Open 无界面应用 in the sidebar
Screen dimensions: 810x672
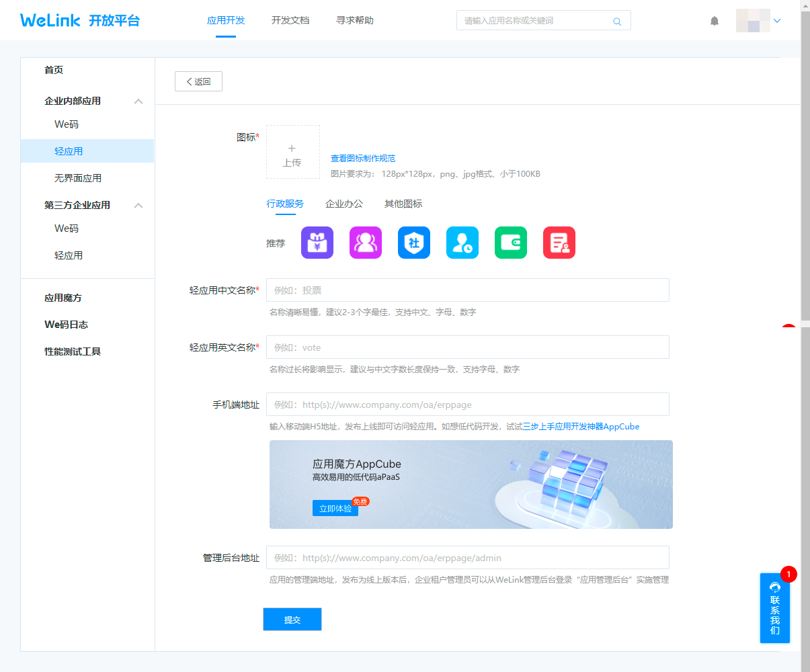click(78, 178)
